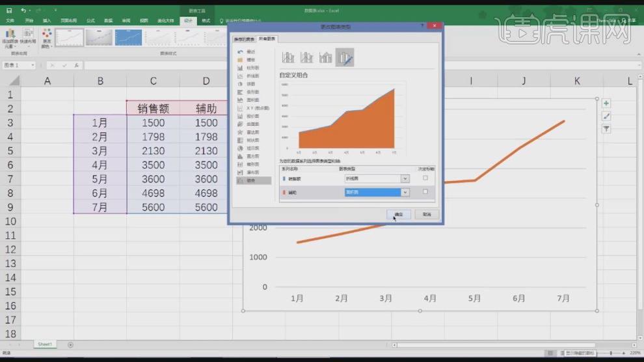Click zoom in plus on status bar
Image resolution: width=644 pixels, height=362 pixels.
click(623, 353)
